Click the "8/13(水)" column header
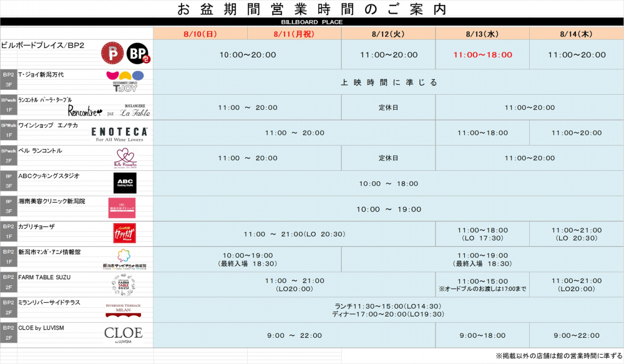 click(482, 34)
